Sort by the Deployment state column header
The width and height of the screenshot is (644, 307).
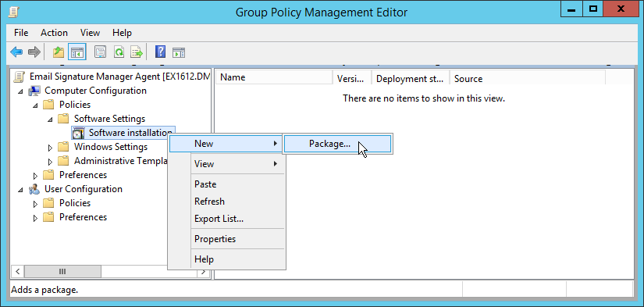(x=411, y=77)
